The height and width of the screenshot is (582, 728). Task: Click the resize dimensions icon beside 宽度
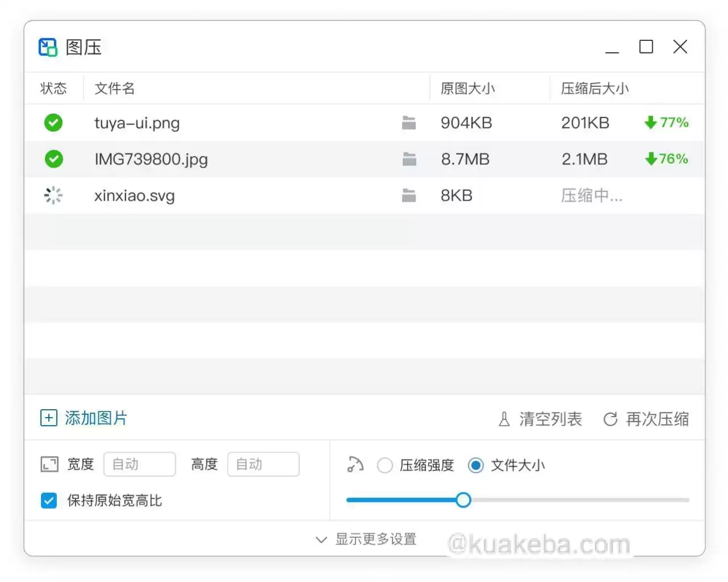pos(49,464)
